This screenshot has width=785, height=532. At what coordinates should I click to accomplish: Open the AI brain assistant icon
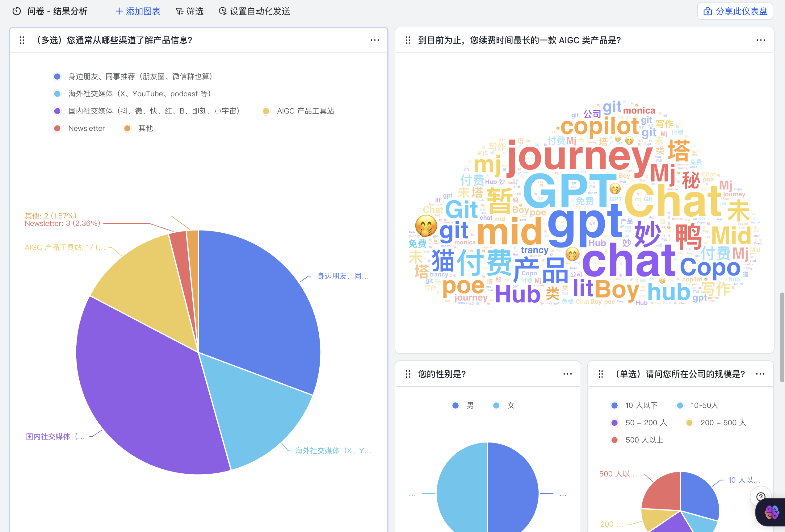pos(772,512)
